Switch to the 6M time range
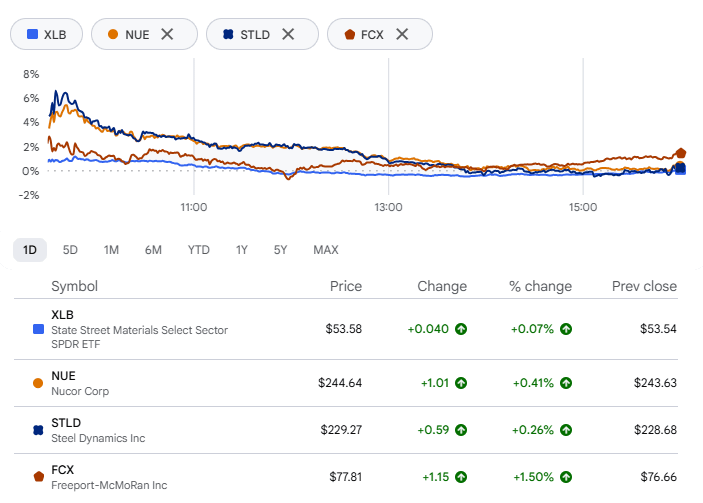 (x=153, y=250)
